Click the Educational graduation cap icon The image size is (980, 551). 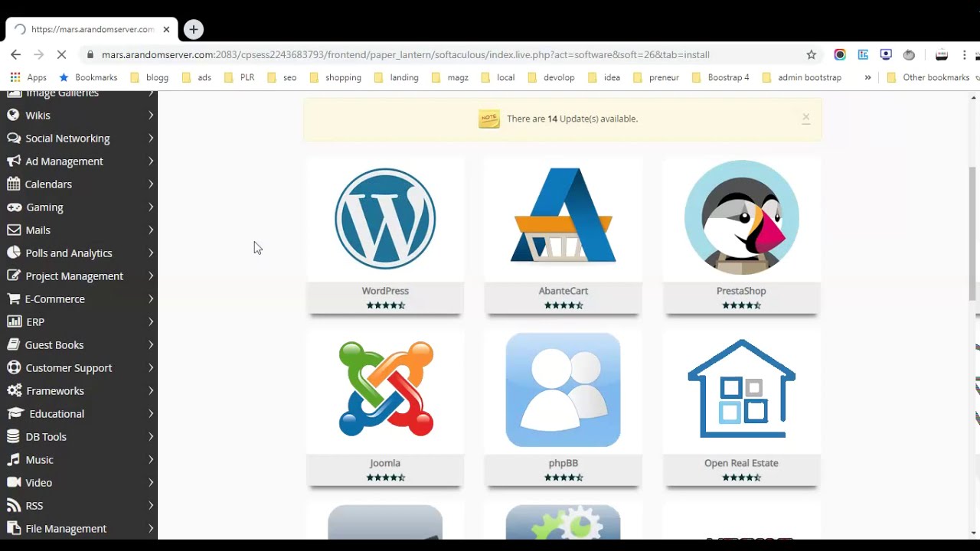coord(15,413)
